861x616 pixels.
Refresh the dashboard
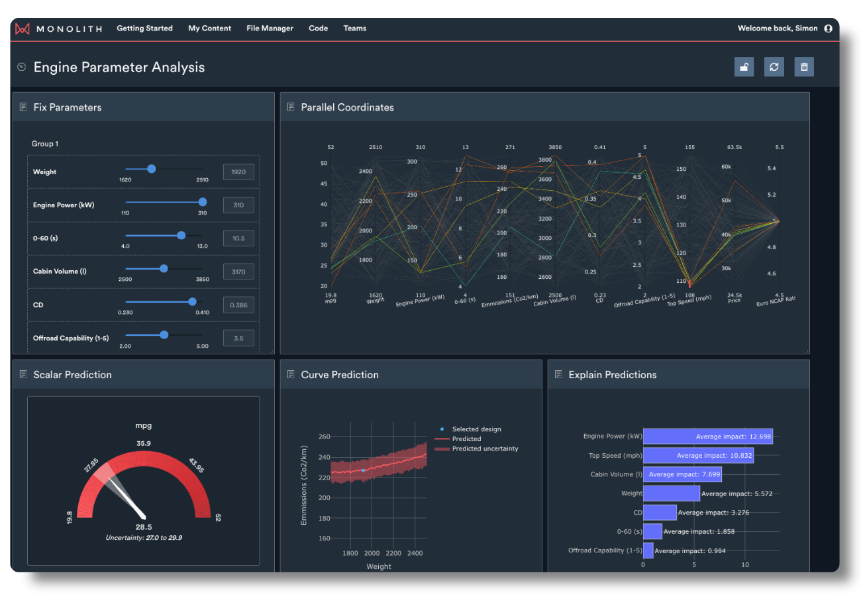tap(774, 66)
